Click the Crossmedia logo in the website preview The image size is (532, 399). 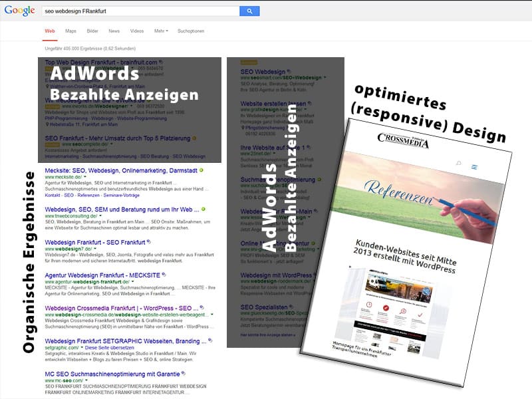tap(403, 140)
